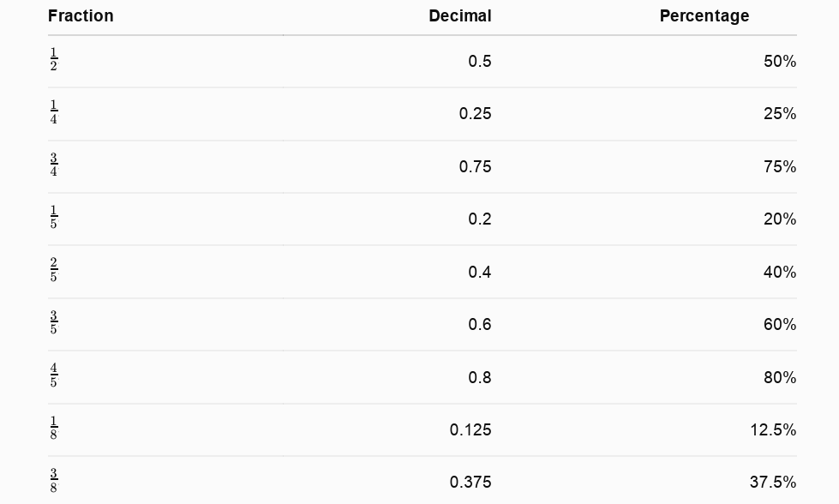839x504 pixels.
Task: Click the 60% percentage value
Action: click(x=780, y=324)
